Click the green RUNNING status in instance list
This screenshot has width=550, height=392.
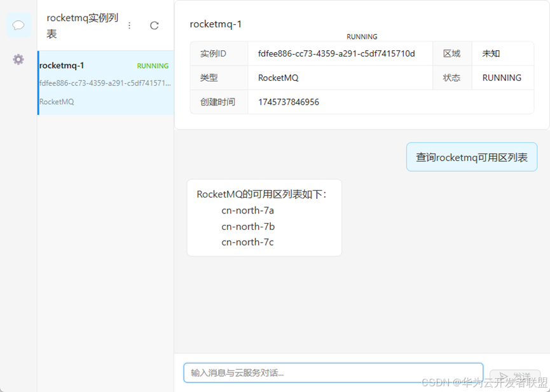153,66
